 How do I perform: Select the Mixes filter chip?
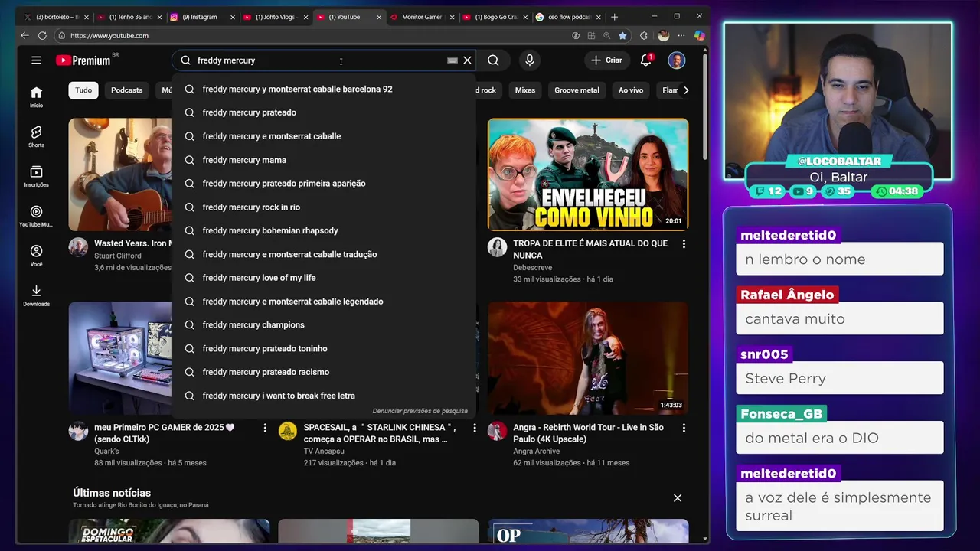point(525,90)
